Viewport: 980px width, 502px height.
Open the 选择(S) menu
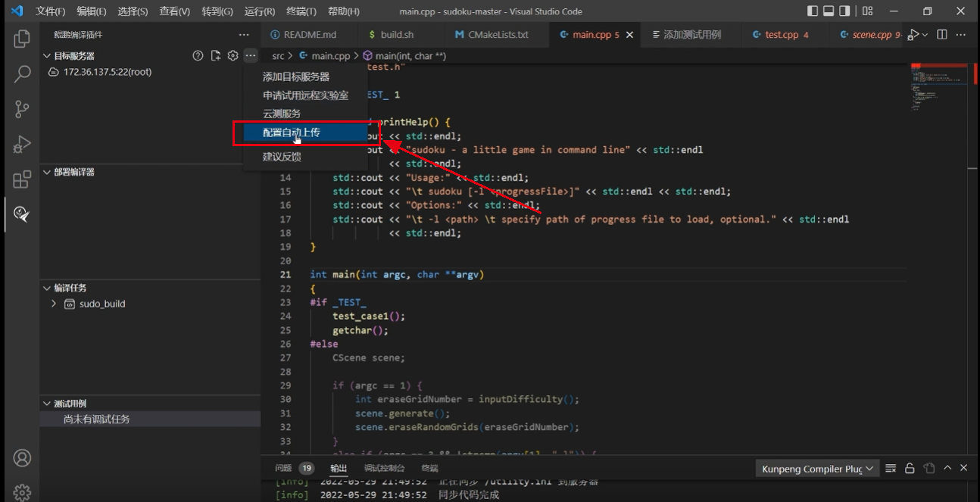coord(133,11)
